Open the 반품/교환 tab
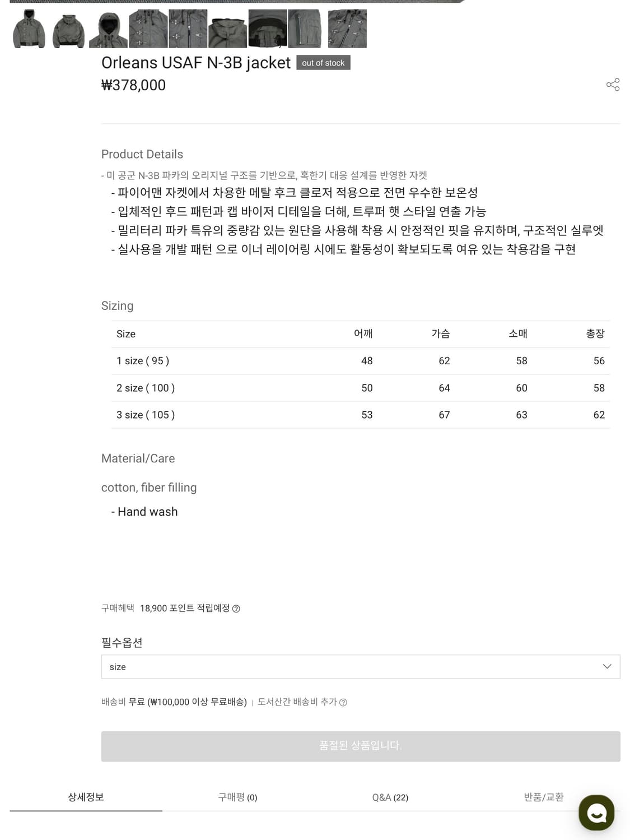Viewport: 630px width, 840px height. [543, 797]
